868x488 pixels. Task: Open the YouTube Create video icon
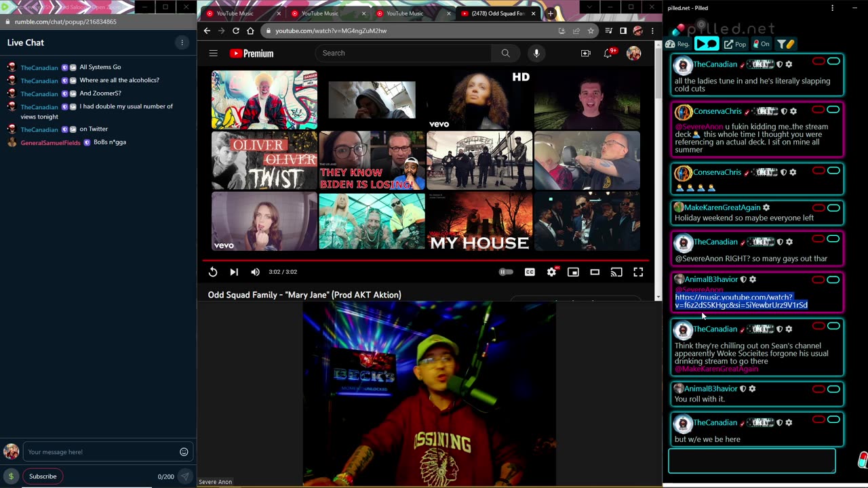coord(585,53)
